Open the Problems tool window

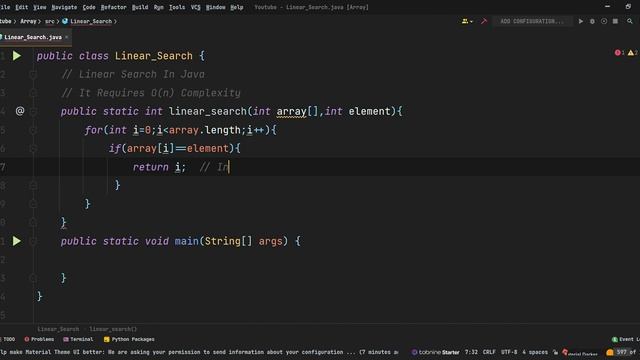click(x=39, y=339)
